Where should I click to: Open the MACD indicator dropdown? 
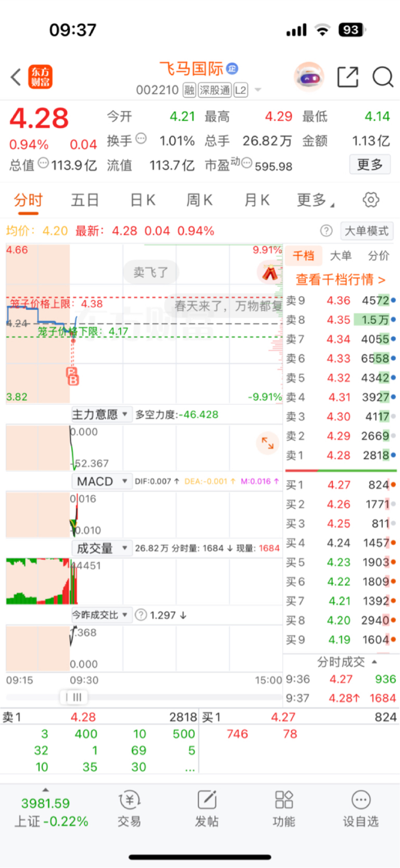[101, 481]
